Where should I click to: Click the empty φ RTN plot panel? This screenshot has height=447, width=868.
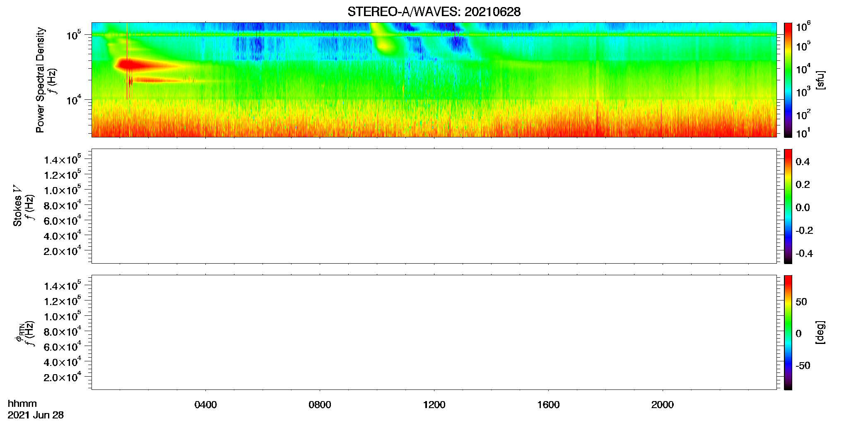point(434,332)
